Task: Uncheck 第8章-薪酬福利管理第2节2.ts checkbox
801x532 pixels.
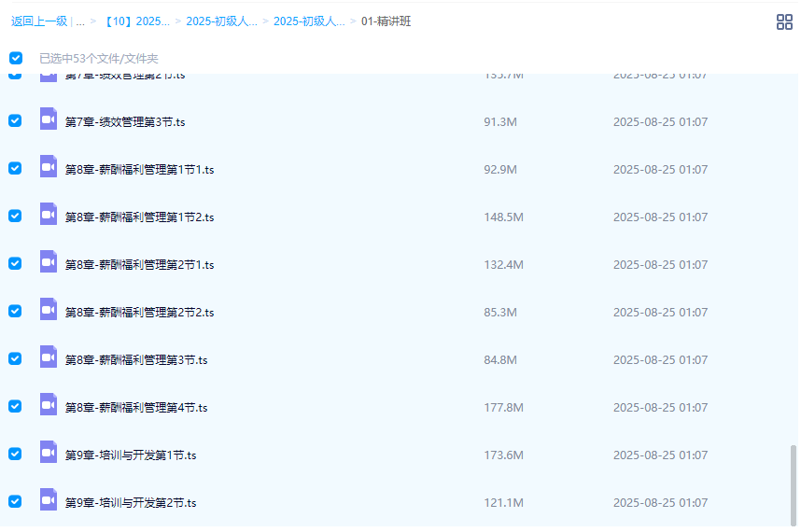Action: tap(15, 311)
